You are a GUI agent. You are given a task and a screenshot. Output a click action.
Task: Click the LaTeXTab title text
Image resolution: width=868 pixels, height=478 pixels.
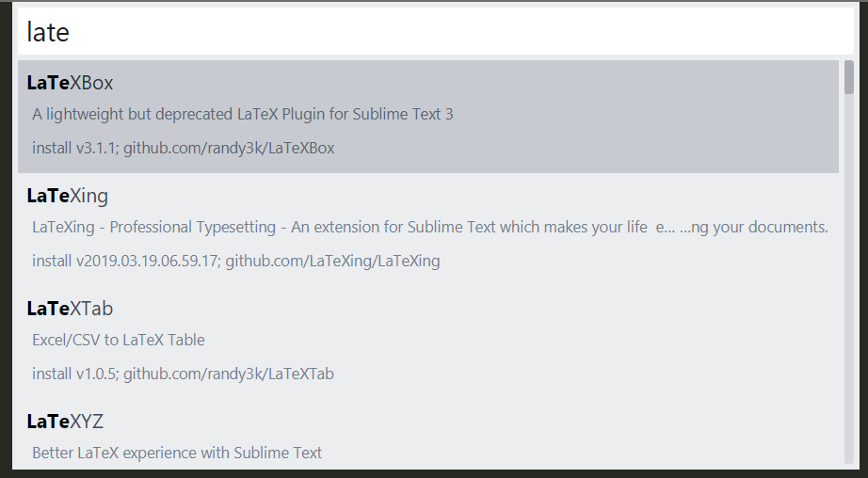tap(70, 309)
